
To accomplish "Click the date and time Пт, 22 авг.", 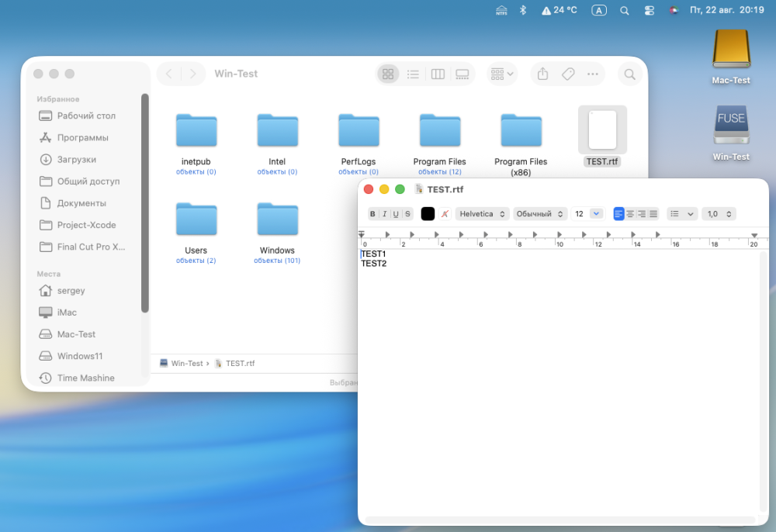I will pos(727,10).
